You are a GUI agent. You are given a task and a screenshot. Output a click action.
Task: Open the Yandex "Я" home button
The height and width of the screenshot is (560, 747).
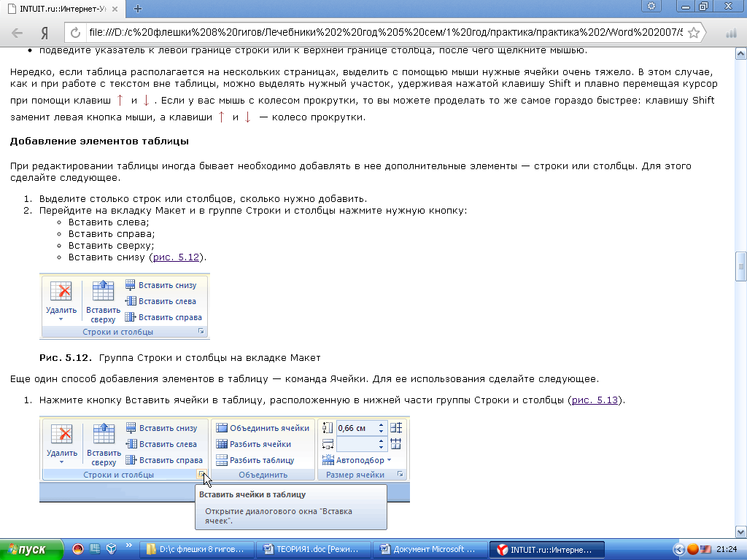click(x=44, y=33)
